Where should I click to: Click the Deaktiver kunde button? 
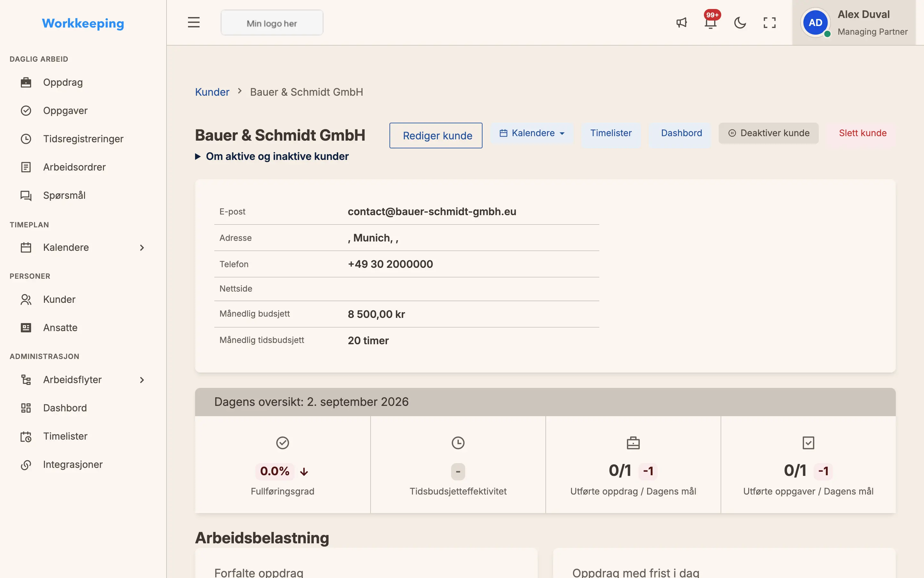click(x=769, y=133)
